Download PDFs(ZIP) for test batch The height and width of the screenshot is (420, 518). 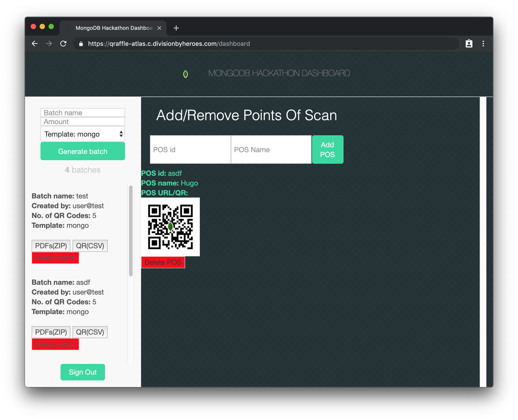click(x=51, y=246)
